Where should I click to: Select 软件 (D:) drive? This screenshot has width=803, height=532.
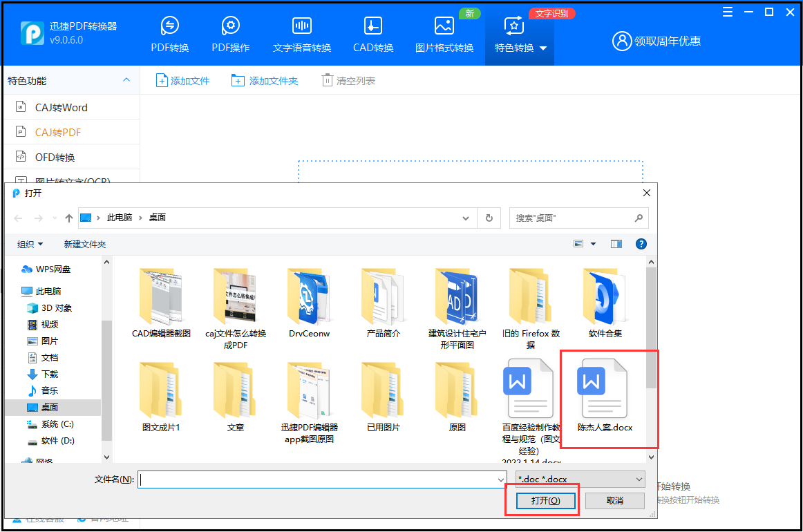click(x=51, y=440)
